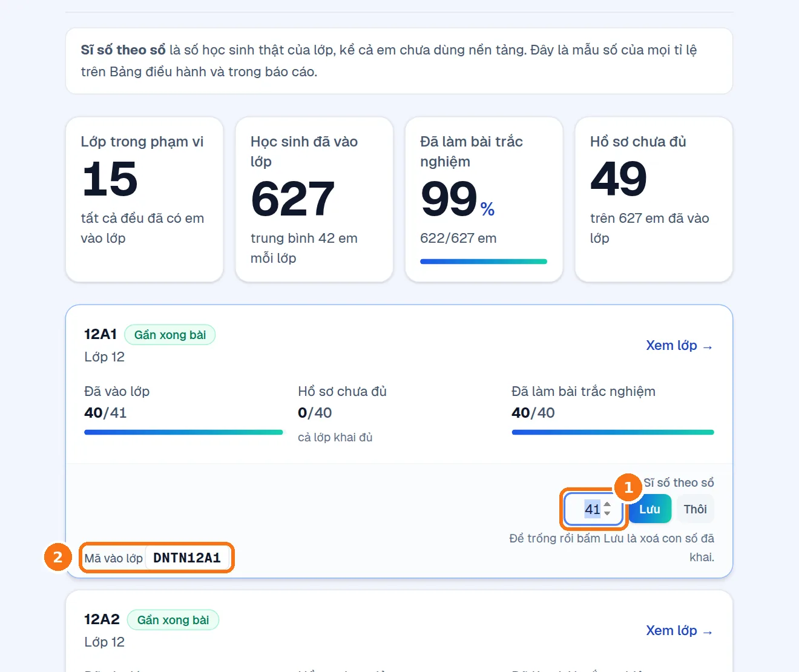Decrease class size with the down spinner arrow
This screenshot has height=672, width=799.
(x=607, y=513)
